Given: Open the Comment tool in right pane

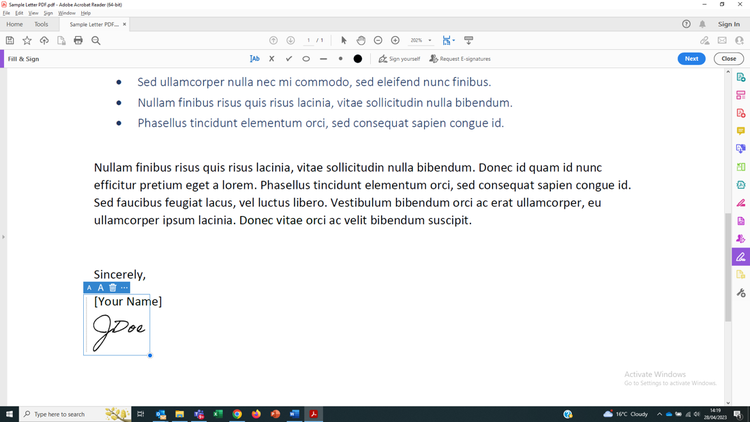Looking at the screenshot, I should coord(741,131).
